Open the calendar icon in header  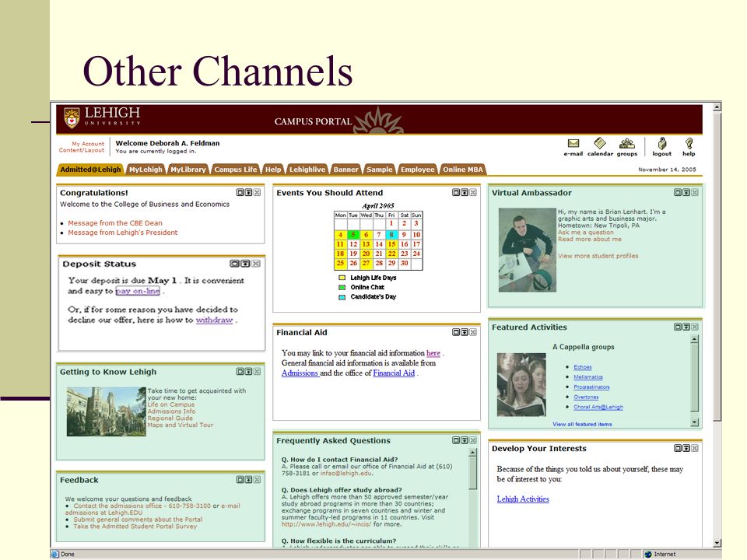[600, 143]
